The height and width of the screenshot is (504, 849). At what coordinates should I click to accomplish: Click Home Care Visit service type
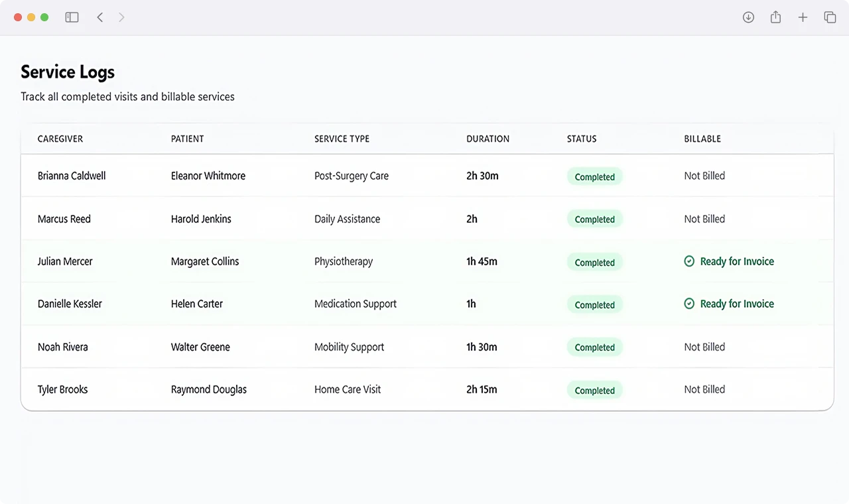click(348, 389)
